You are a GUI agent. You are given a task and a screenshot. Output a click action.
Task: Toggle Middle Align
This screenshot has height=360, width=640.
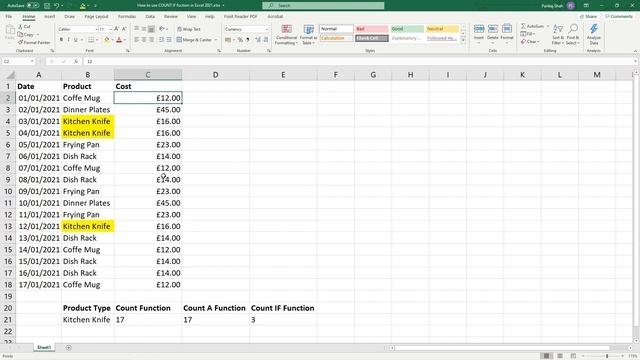click(x=144, y=29)
